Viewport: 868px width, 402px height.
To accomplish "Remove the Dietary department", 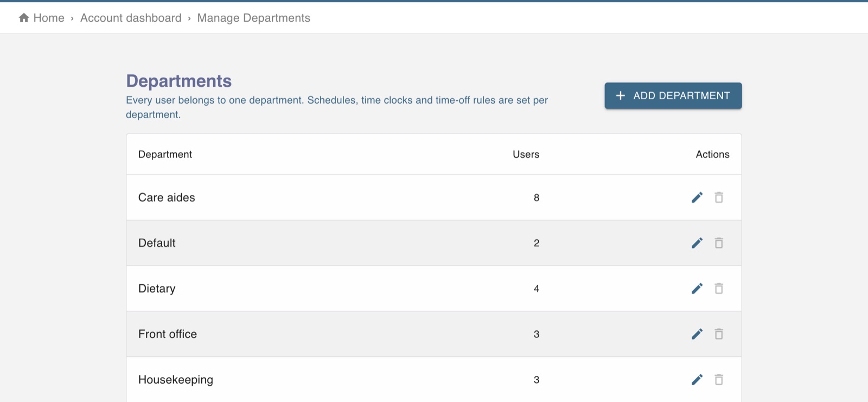I will tap(719, 289).
